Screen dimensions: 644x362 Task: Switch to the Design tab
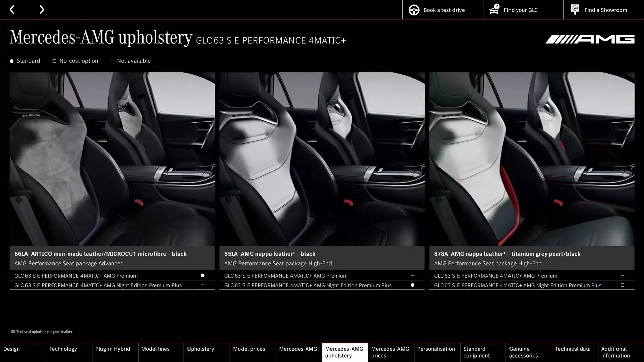(23, 352)
